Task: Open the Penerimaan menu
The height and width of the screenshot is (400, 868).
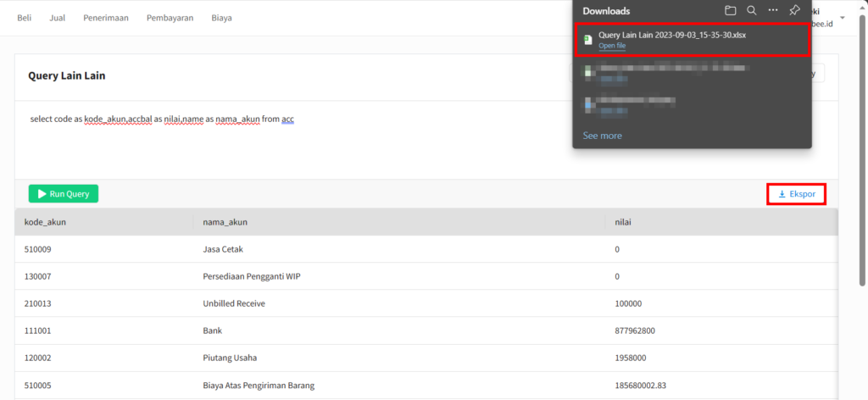Action: click(106, 18)
